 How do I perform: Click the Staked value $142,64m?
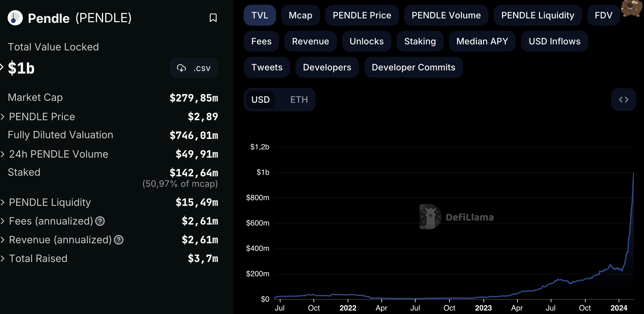(x=194, y=173)
